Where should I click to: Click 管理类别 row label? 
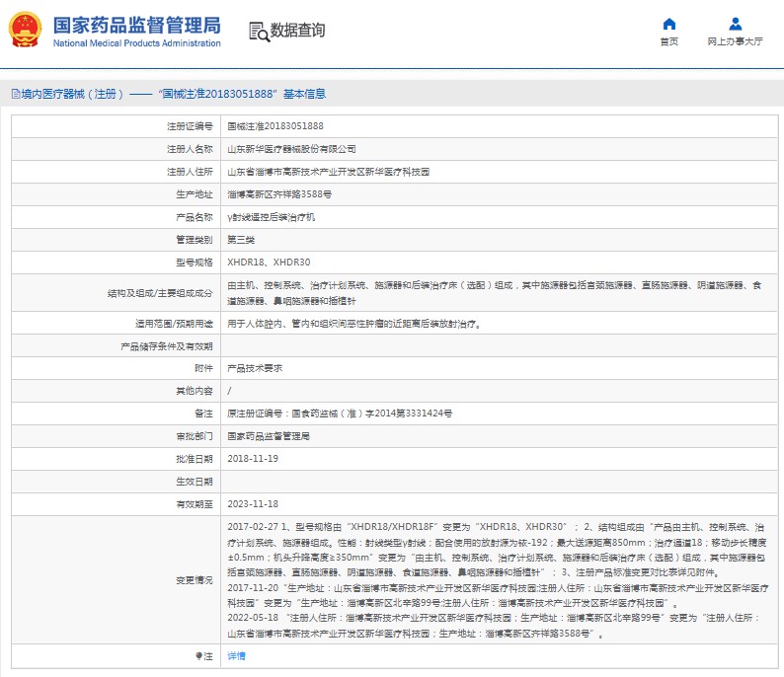[194, 240]
